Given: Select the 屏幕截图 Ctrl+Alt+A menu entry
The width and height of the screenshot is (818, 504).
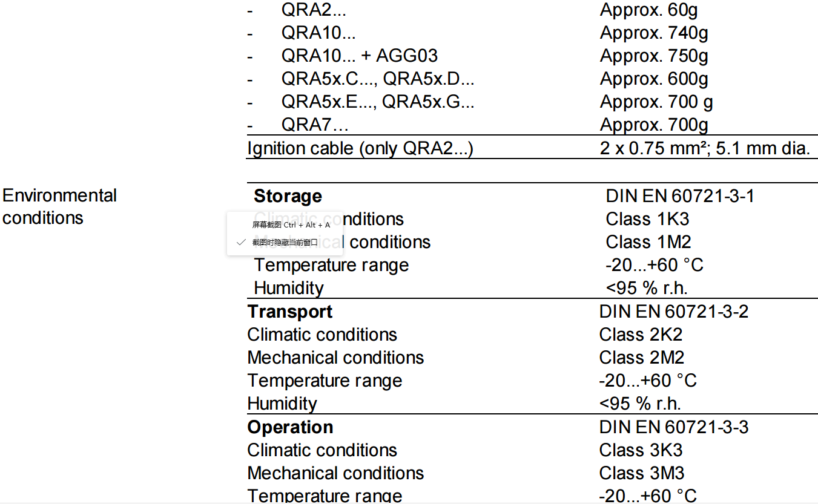Looking at the screenshot, I should pos(291,224).
